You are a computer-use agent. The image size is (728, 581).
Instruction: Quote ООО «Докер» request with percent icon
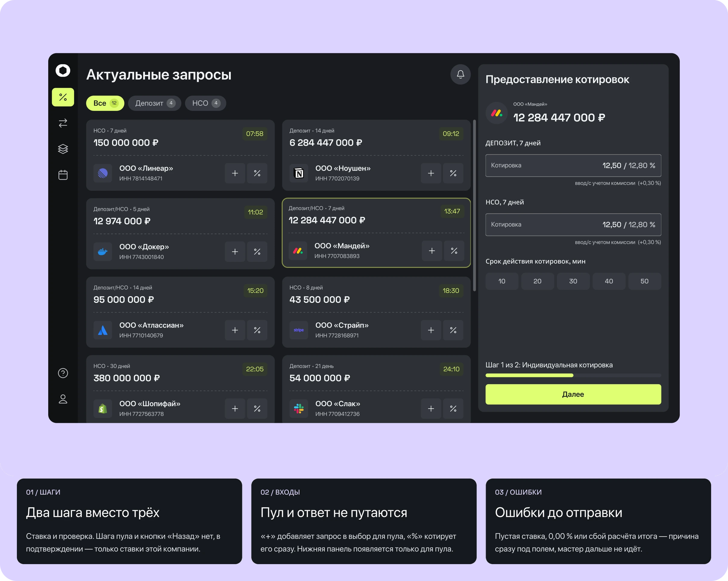coord(257,252)
